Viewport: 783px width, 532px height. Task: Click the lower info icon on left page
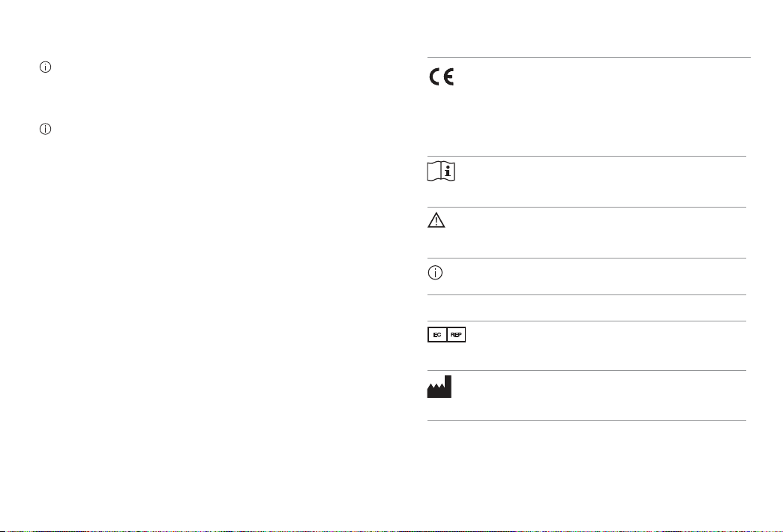46,129
